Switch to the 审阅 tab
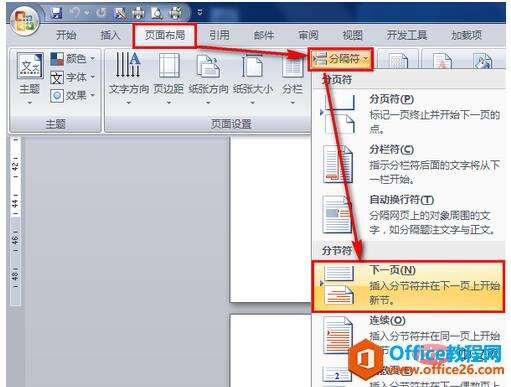The height and width of the screenshot is (387, 511). [x=308, y=35]
